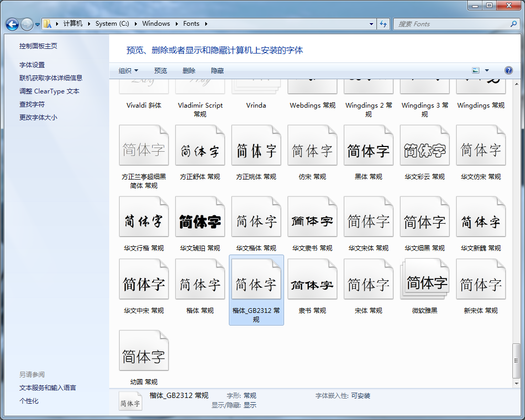
Task: Go to Windows breadcrumb segment
Action: pos(156,24)
